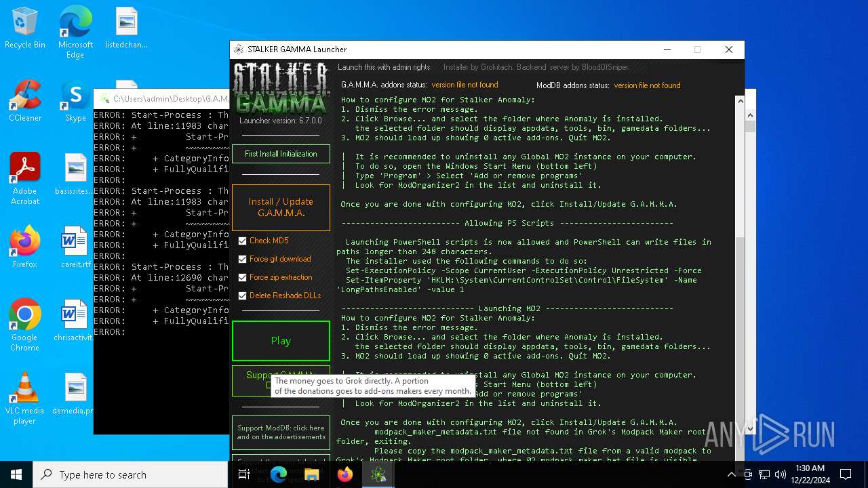Open Firefox from the taskbar
868x488 pixels.
[x=345, y=474]
